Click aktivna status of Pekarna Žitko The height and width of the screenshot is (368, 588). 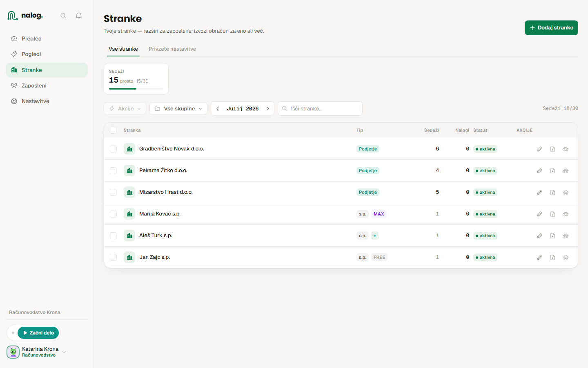coord(485,171)
